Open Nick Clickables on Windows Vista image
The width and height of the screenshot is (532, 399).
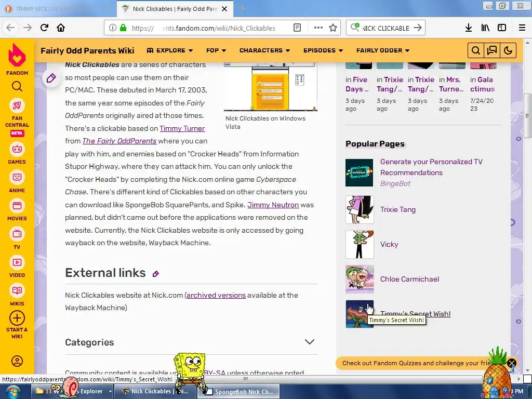[x=270, y=87]
